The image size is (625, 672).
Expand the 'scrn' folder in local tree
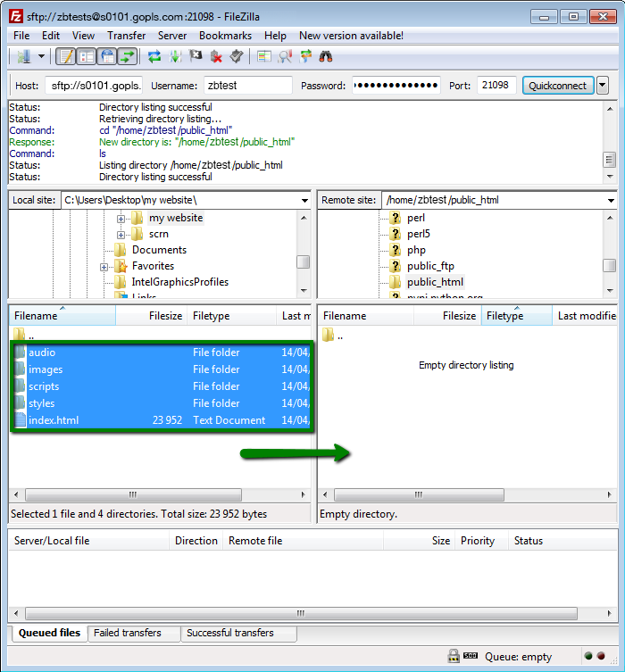(121, 234)
